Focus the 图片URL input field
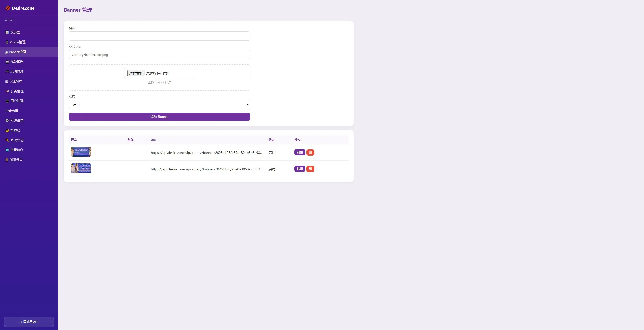 pos(159,54)
